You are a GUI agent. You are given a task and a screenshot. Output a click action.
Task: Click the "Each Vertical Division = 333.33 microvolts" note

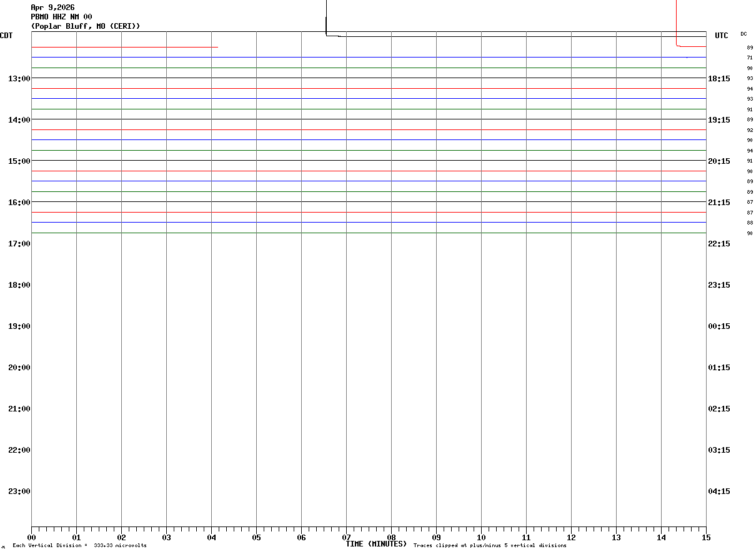(x=80, y=546)
